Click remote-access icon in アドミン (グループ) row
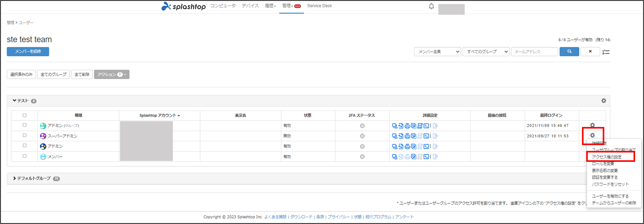Image resolution: width=644 pixels, height=224 pixels. click(395, 126)
